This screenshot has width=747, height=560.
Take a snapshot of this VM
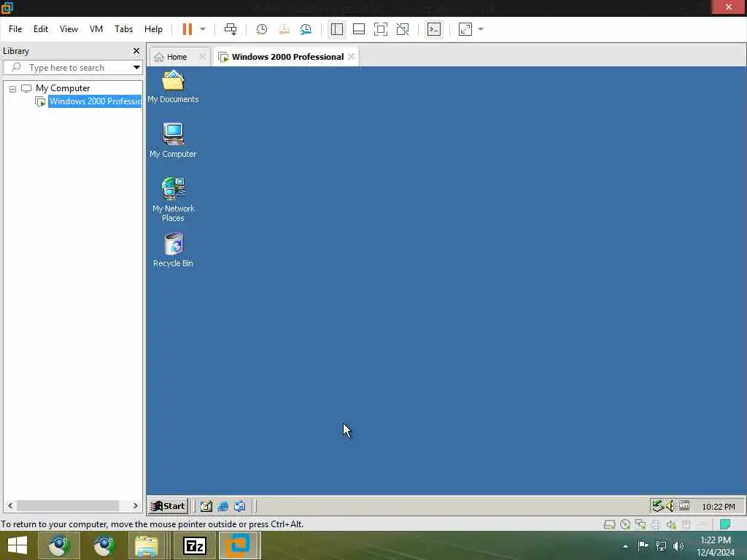tap(262, 29)
